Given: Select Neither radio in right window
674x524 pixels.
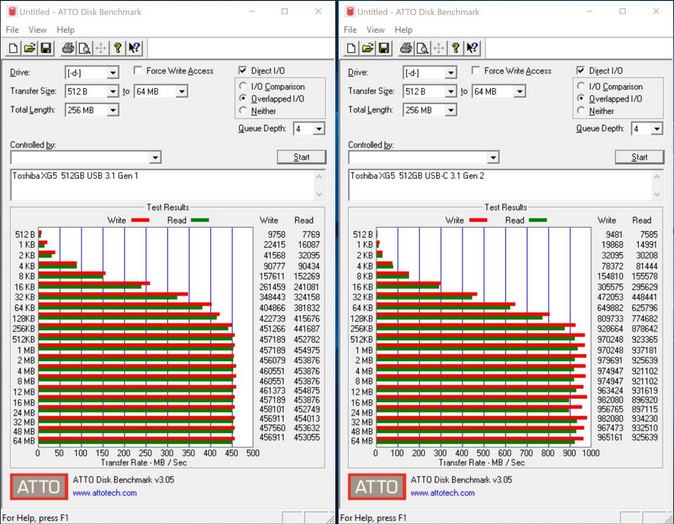Looking at the screenshot, I should (581, 110).
